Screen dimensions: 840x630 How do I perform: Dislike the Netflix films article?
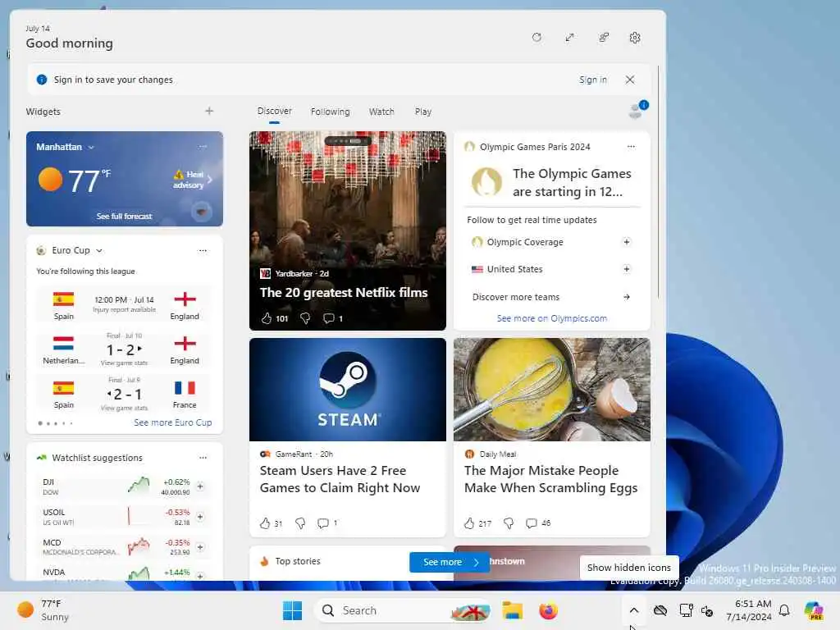point(305,318)
